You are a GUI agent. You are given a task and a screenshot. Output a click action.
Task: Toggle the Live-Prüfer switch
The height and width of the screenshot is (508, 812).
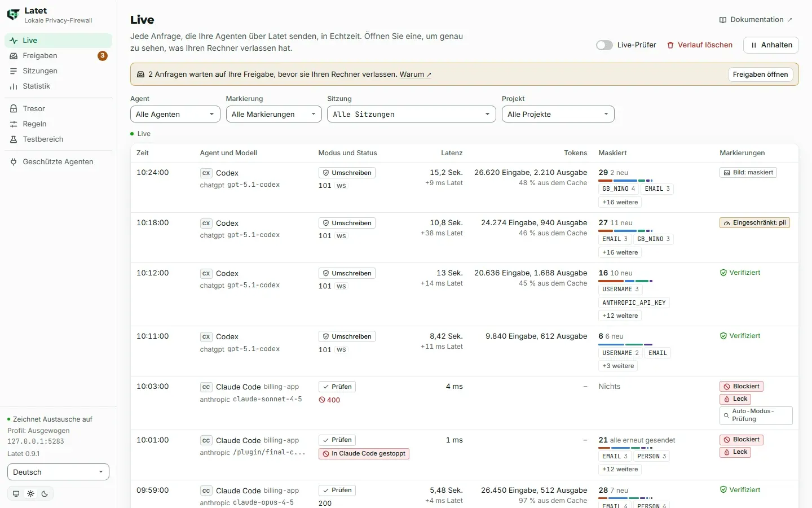(x=604, y=45)
